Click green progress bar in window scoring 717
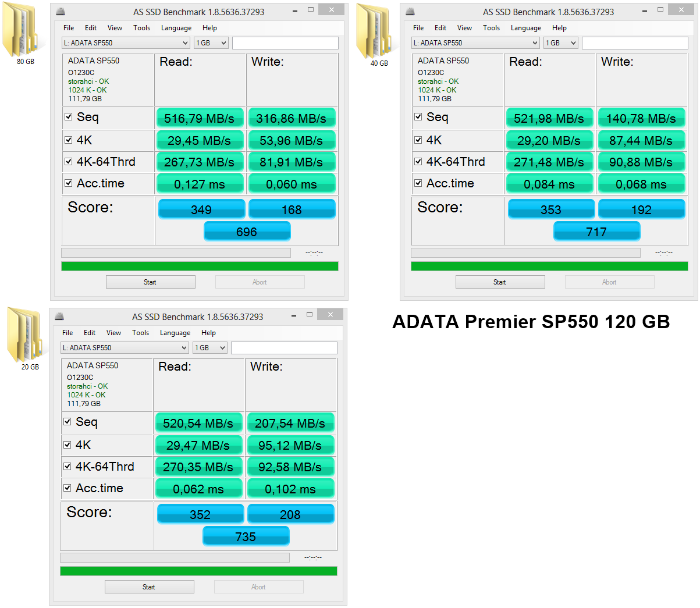700x608 pixels. [549, 266]
